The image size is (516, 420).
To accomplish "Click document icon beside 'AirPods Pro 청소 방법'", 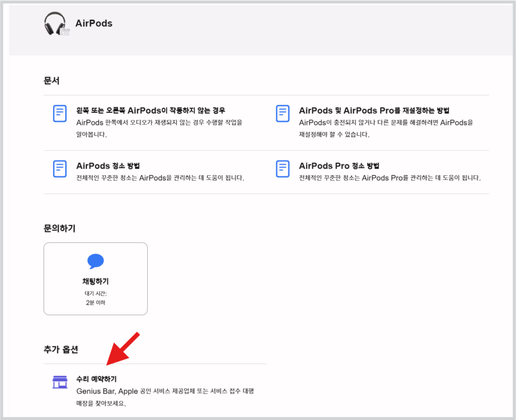I will pyautogui.click(x=283, y=169).
